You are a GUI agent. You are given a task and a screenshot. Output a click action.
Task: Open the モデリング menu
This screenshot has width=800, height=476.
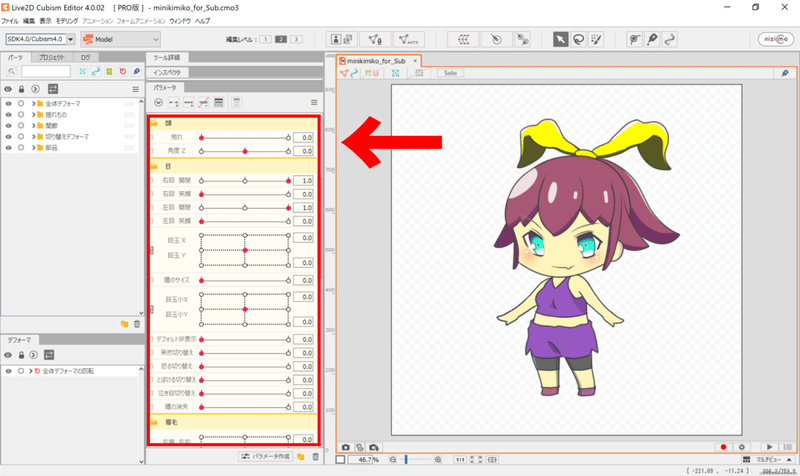click(x=67, y=21)
